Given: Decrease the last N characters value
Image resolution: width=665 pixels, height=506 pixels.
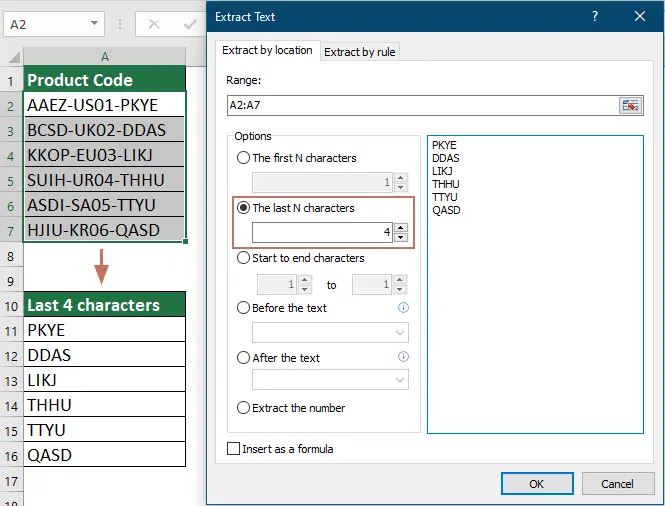Looking at the screenshot, I should click(x=400, y=238).
